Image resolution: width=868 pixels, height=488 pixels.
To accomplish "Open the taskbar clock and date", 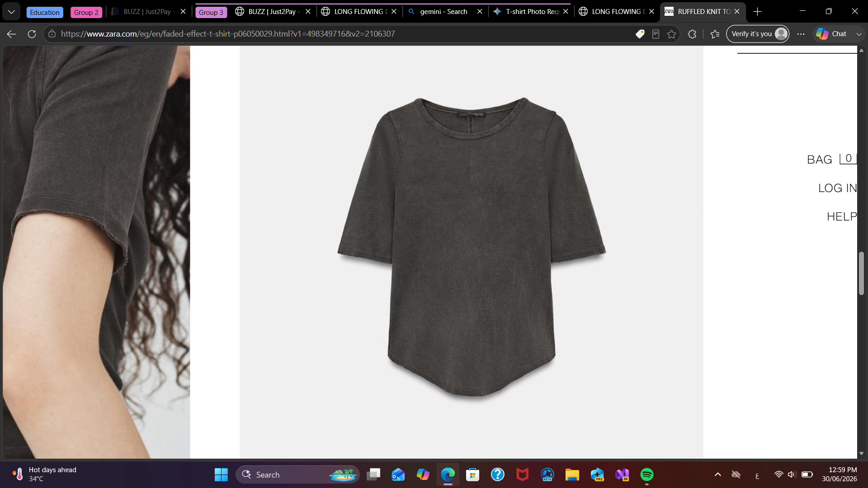I will pyautogui.click(x=840, y=474).
